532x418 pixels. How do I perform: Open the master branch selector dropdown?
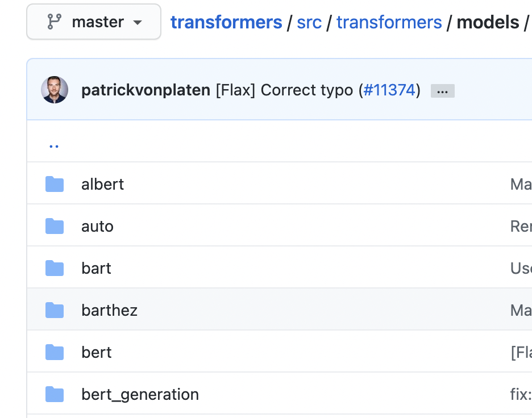[94, 22]
